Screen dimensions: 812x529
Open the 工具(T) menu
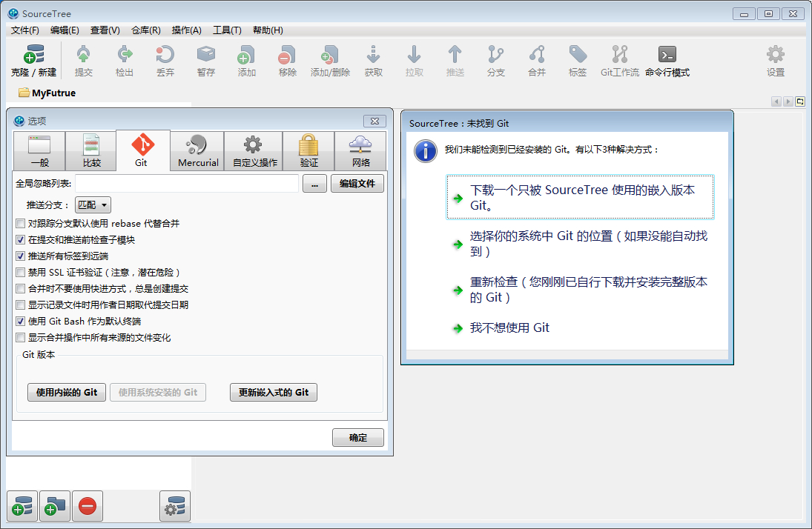tap(228, 30)
